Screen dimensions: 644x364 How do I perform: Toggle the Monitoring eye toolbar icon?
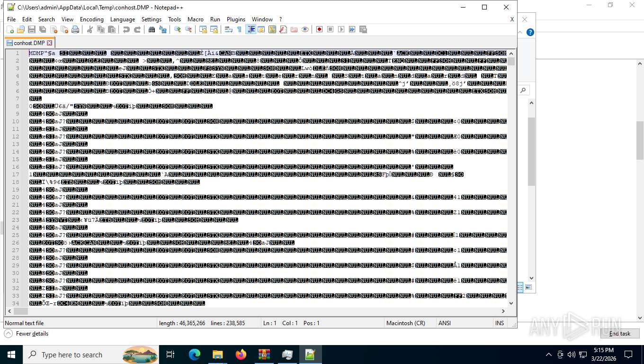[x=305, y=29]
